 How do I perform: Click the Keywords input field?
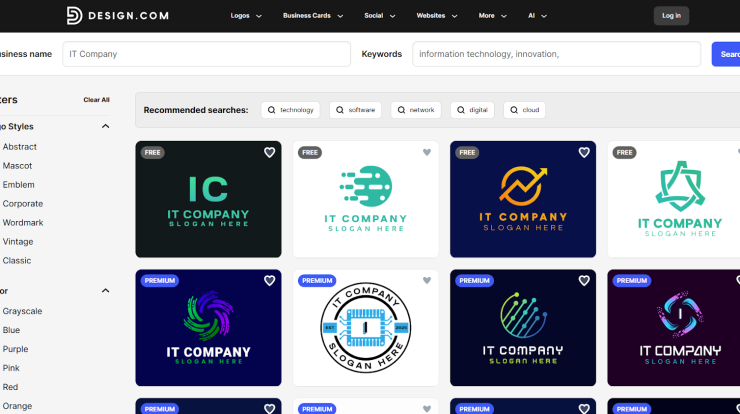click(x=556, y=54)
